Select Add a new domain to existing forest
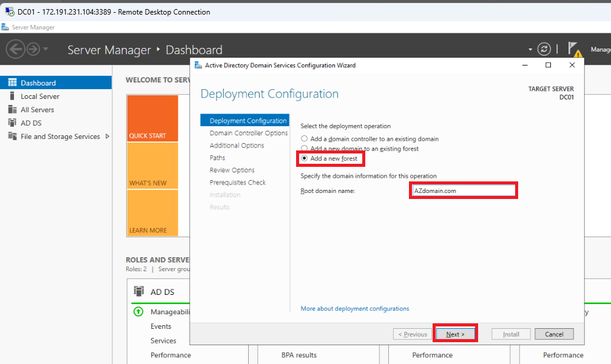 (360, 149)
